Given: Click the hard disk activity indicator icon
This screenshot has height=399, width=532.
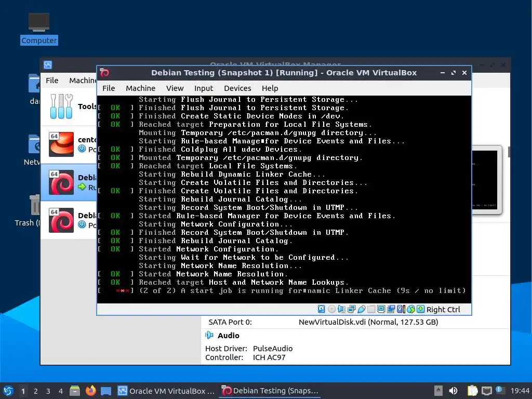Looking at the screenshot, I should [321, 309].
